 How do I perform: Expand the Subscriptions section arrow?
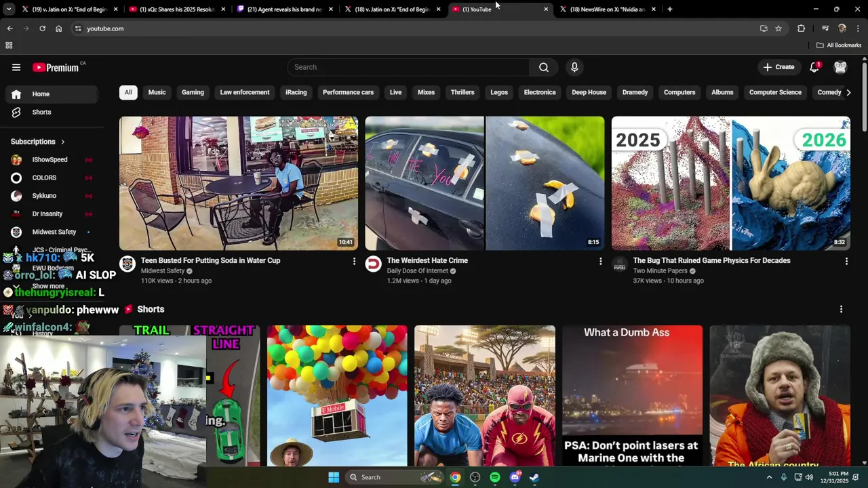(62, 142)
